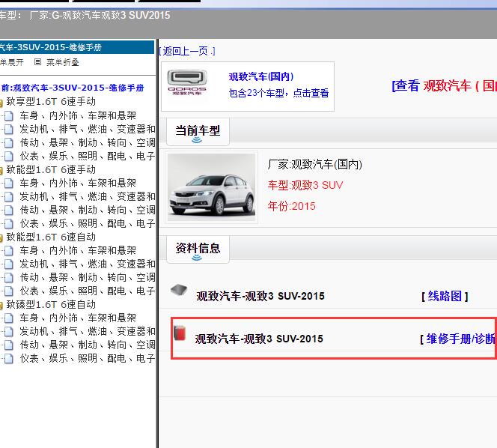The width and height of the screenshot is (497, 448).
Task: Click the red text 车型:观致3 SUV
Action: point(305,185)
